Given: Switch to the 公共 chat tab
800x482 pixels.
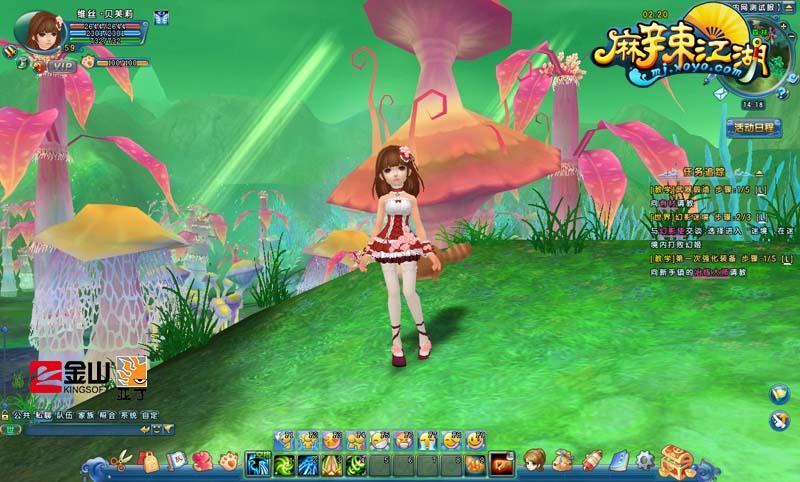Looking at the screenshot, I should pyautogui.click(x=21, y=415).
